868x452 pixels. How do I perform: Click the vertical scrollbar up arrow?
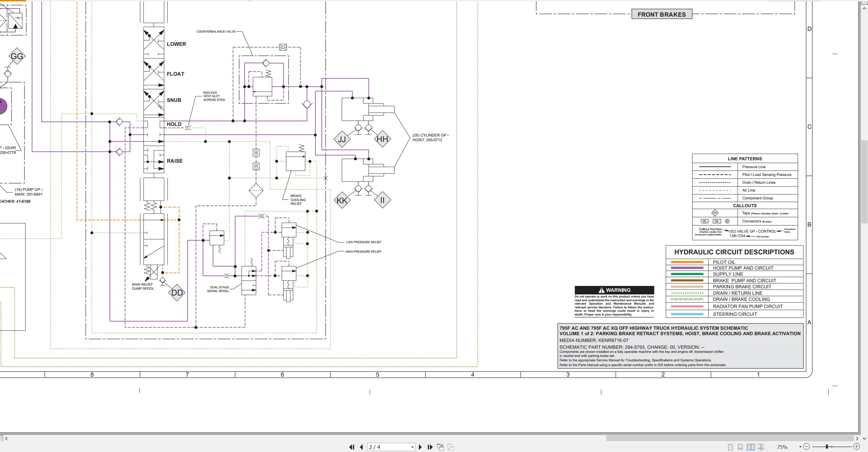(864, 8)
